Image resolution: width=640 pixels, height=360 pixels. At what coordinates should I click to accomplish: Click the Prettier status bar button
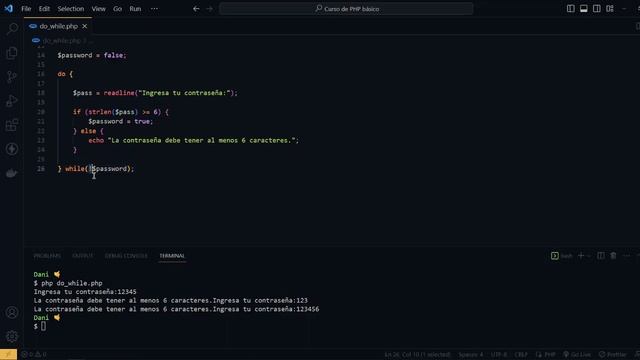coord(612,354)
